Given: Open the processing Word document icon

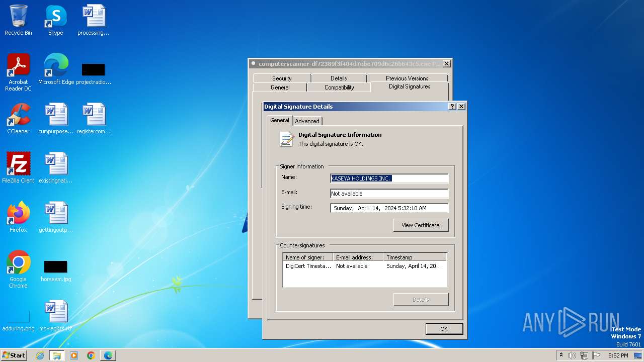Looking at the screenshot, I should [94, 20].
